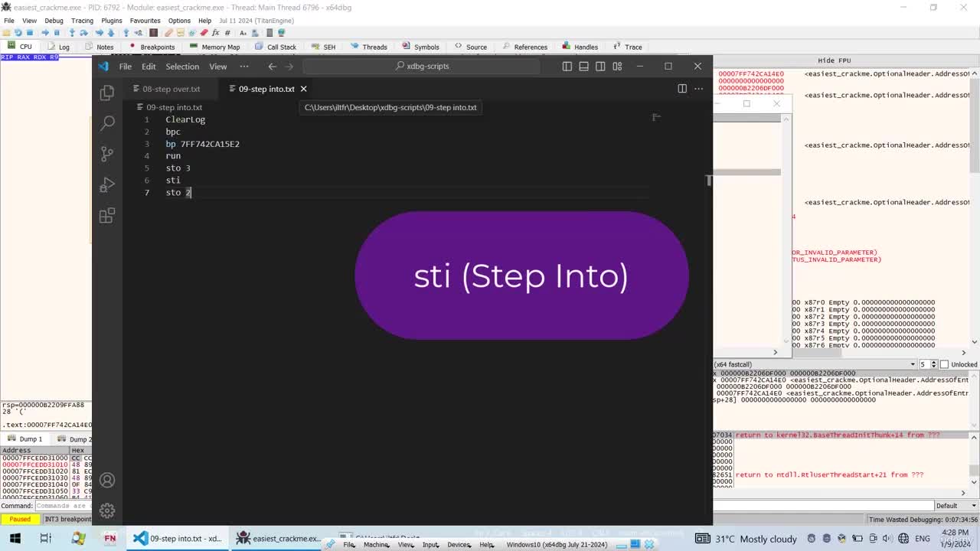Switch to x64dbg Log tab

point(58,47)
